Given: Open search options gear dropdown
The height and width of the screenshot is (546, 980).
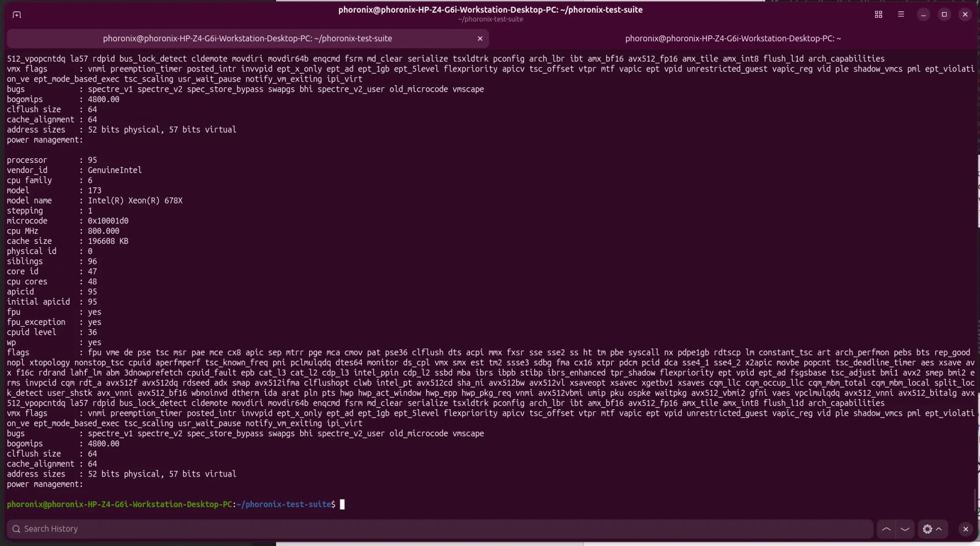Looking at the screenshot, I should pos(933,529).
